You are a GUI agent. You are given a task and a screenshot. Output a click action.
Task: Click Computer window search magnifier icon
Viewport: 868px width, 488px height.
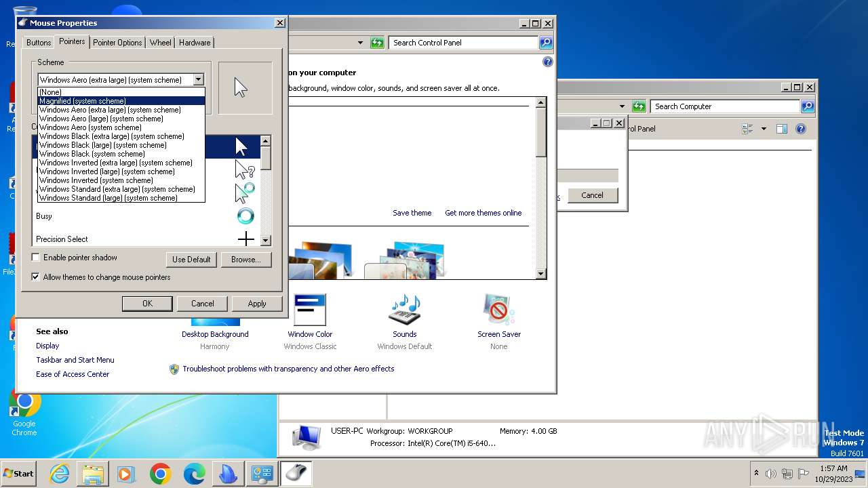(808, 106)
